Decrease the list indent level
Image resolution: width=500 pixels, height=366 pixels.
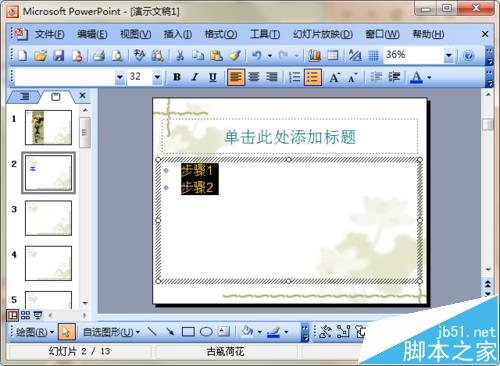(x=376, y=77)
